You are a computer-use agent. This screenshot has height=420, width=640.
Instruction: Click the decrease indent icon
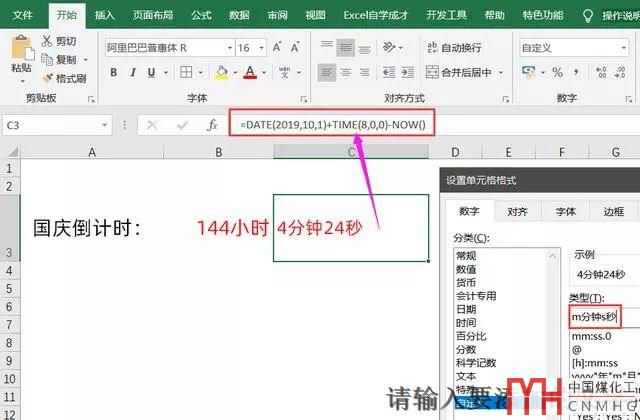click(x=389, y=73)
